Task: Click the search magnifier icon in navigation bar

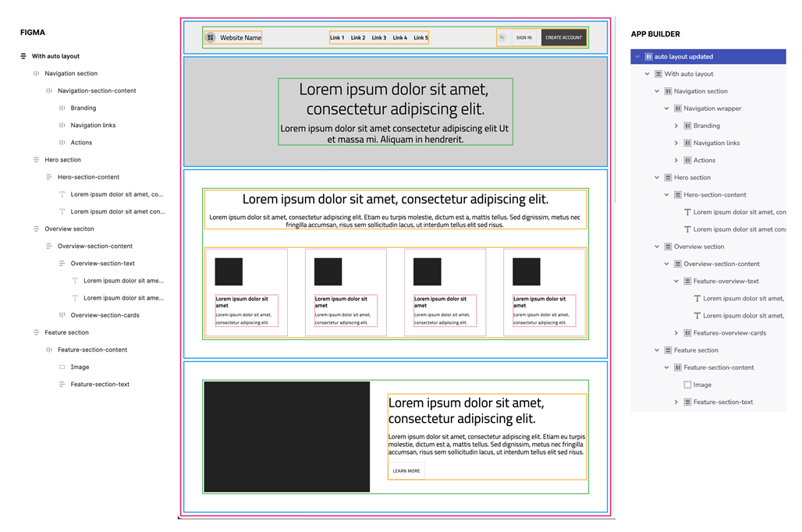Action: [502, 37]
